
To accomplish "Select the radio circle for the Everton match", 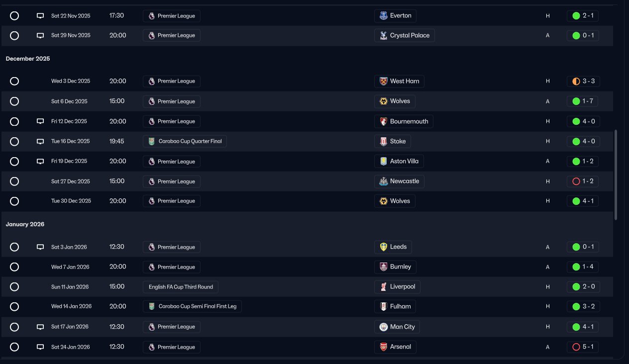I will (14, 15).
